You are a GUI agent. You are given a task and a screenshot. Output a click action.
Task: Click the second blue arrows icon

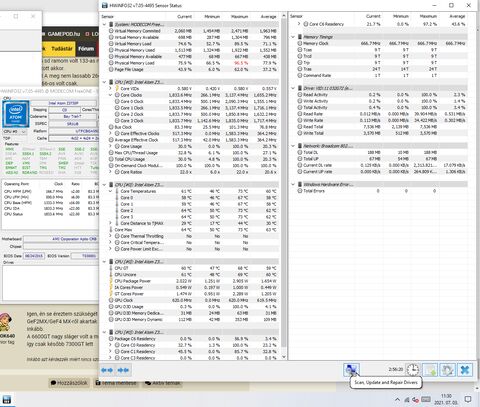[123, 370]
